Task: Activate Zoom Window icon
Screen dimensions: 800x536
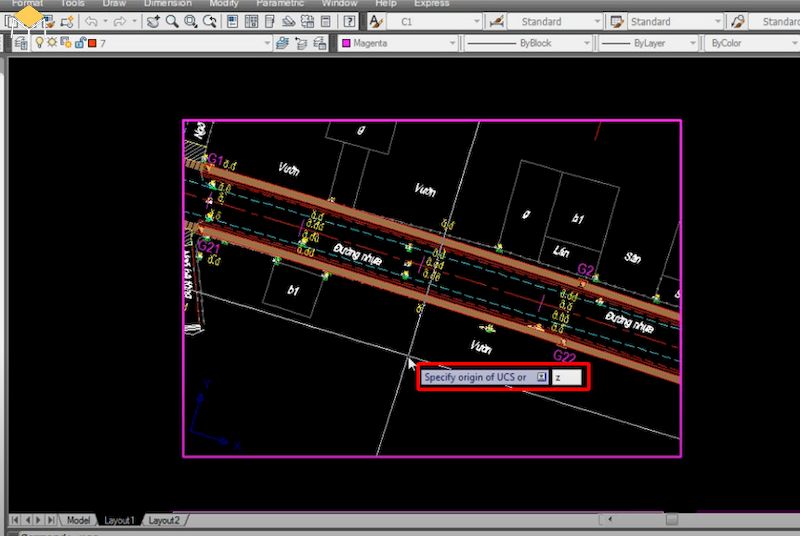Action: pyautogui.click(x=191, y=21)
